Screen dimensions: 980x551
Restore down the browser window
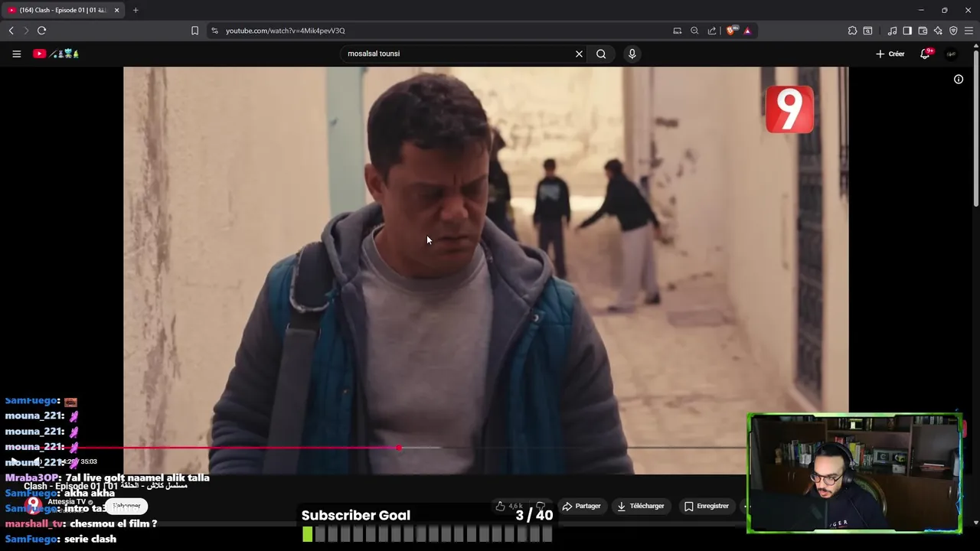(945, 10)
